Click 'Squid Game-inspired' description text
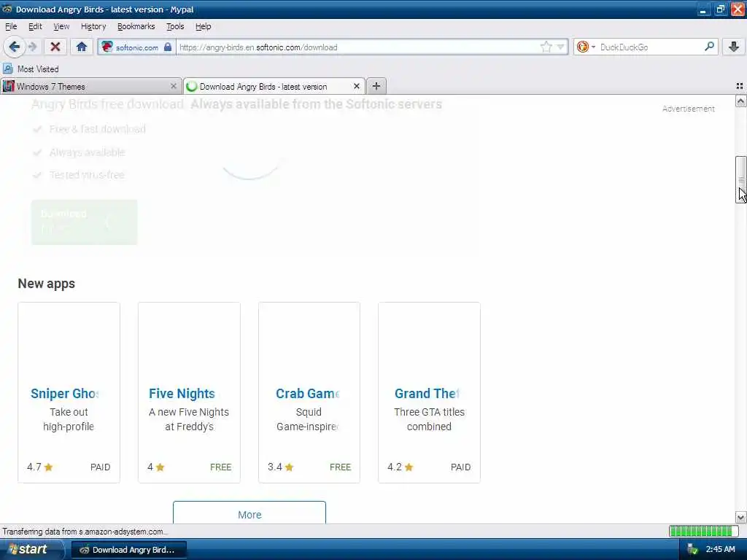The width and height of the screenshot is (747, 560). pos(308,419)
